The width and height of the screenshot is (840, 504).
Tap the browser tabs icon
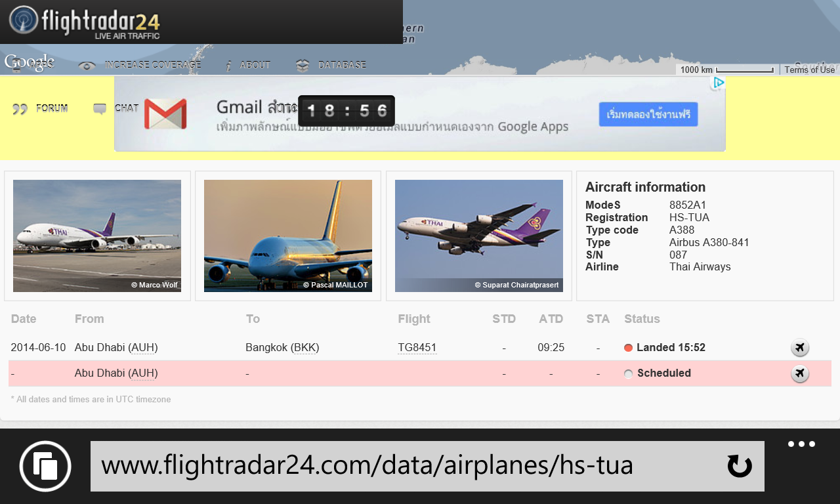45,466
